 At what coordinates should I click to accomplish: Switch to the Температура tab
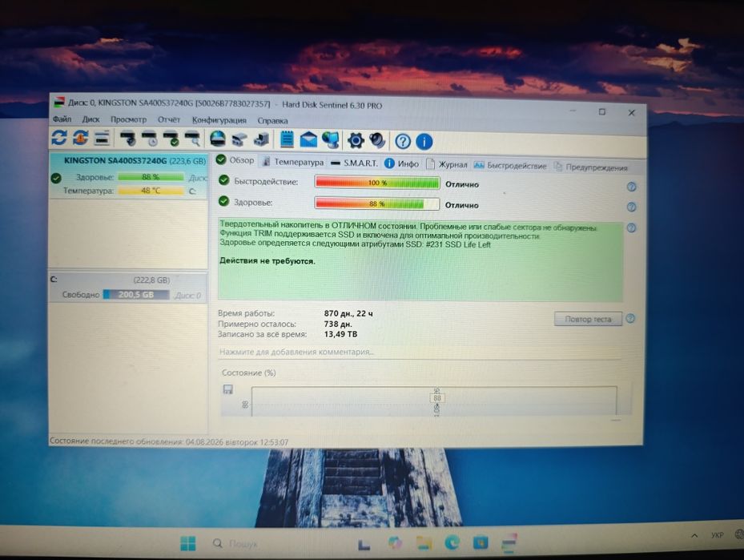[x=293, y=162]
